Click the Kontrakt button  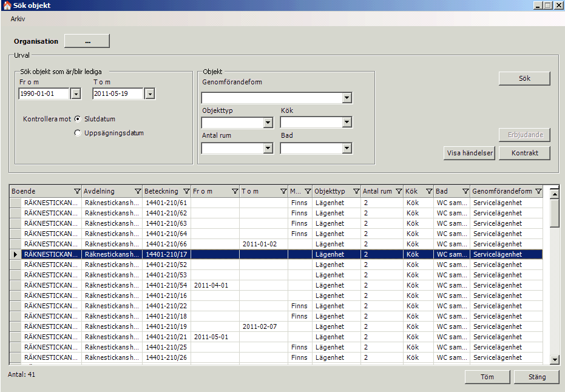pyautogui.click(x=524, y=153)
